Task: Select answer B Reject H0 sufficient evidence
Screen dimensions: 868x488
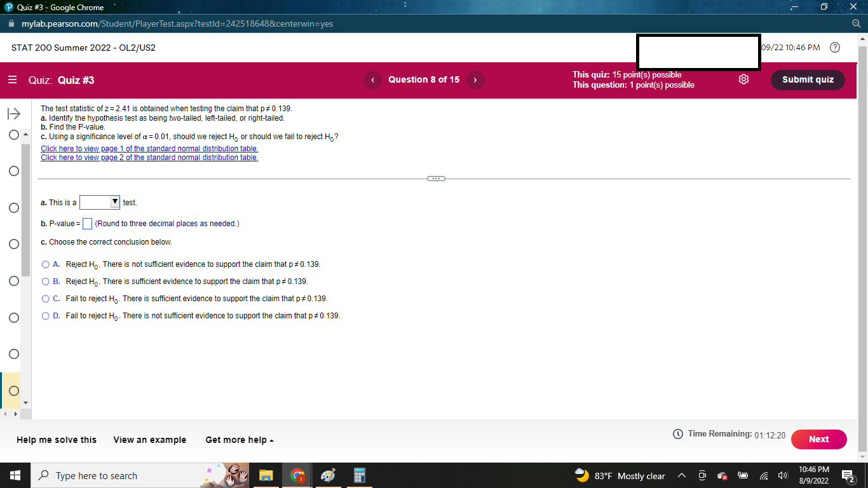Action: (46, 281)
